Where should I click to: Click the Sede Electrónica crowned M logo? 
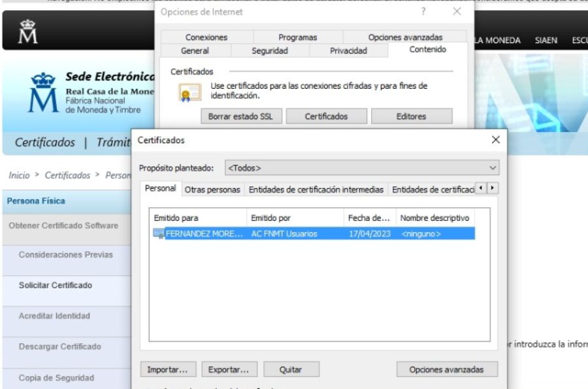coord(44,92)
